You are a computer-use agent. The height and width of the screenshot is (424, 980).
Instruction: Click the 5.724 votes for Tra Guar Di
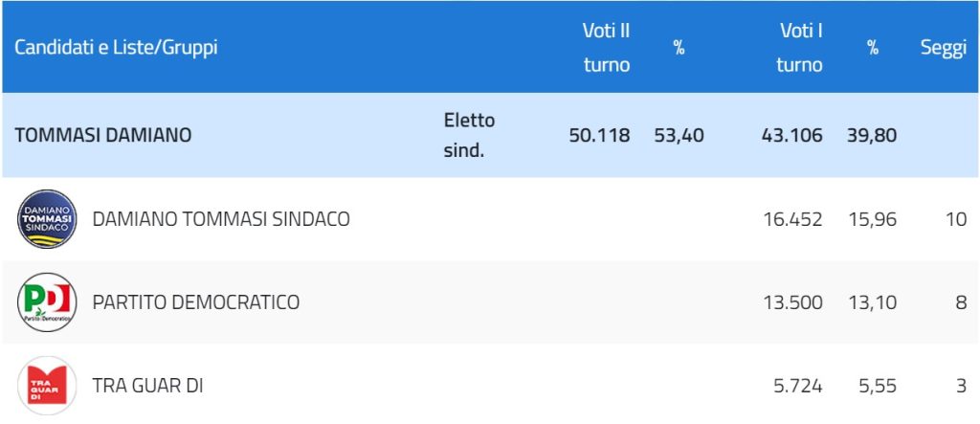pyautogui.click(x=798, y=387)
